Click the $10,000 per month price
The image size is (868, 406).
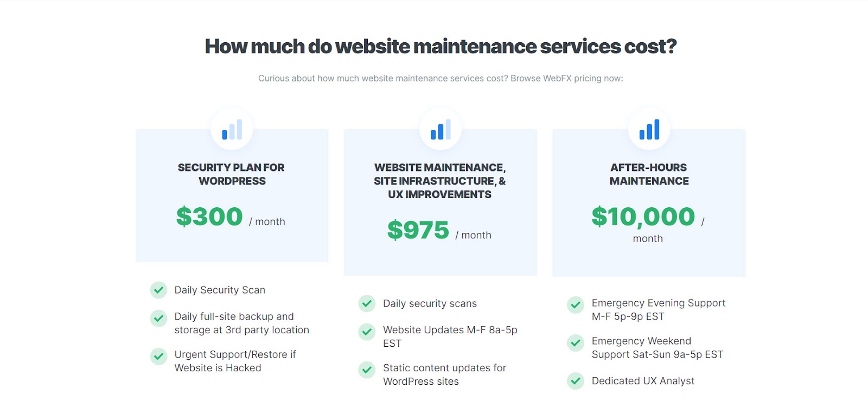point(648,225)
